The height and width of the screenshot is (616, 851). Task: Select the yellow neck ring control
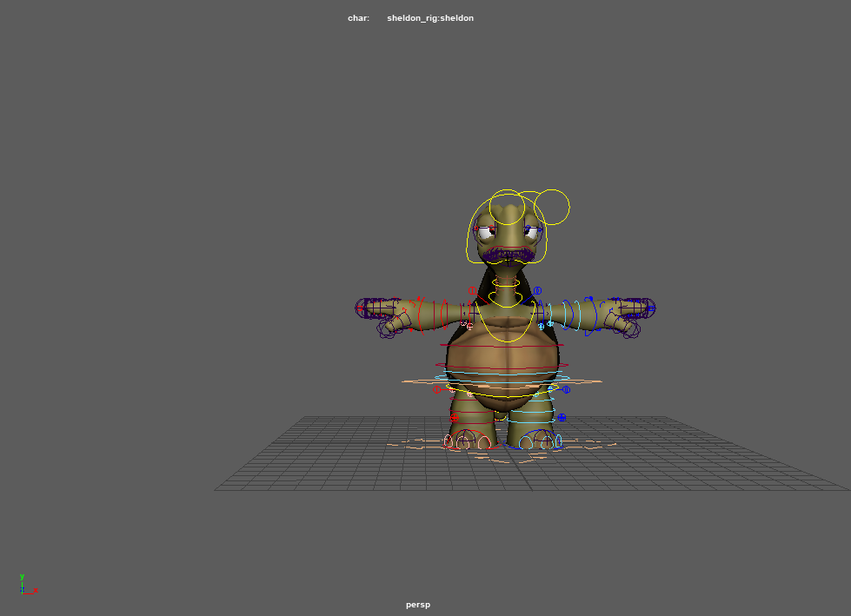pos(505,282)
